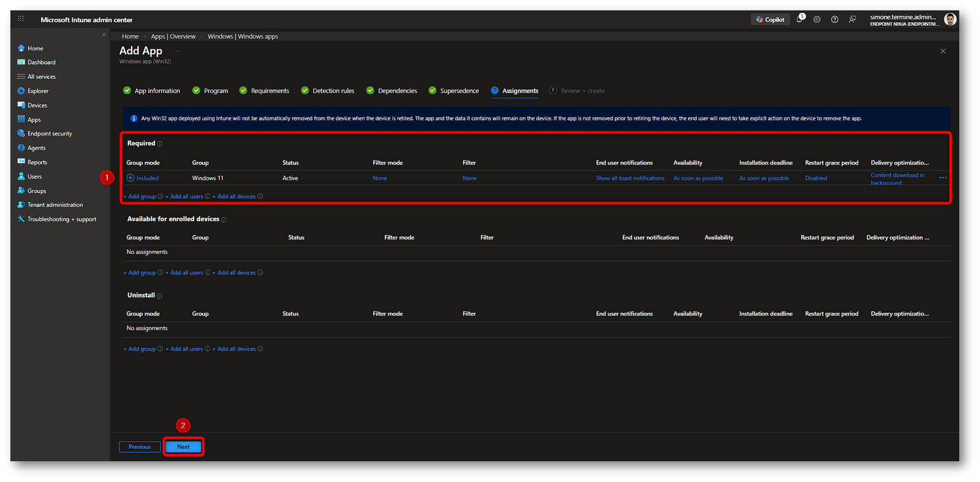This screenshot has height=482, width=980.
Task: Click Add all users under Uninstall
Action: click(186, 349)
